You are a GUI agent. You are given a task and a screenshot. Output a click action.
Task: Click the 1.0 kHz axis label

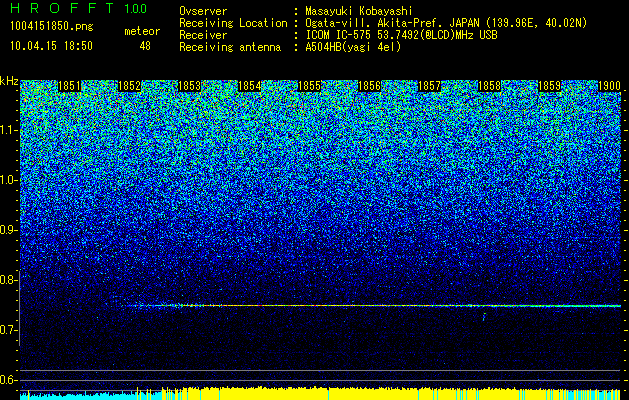pyautogui.click(x=8, y=180)
